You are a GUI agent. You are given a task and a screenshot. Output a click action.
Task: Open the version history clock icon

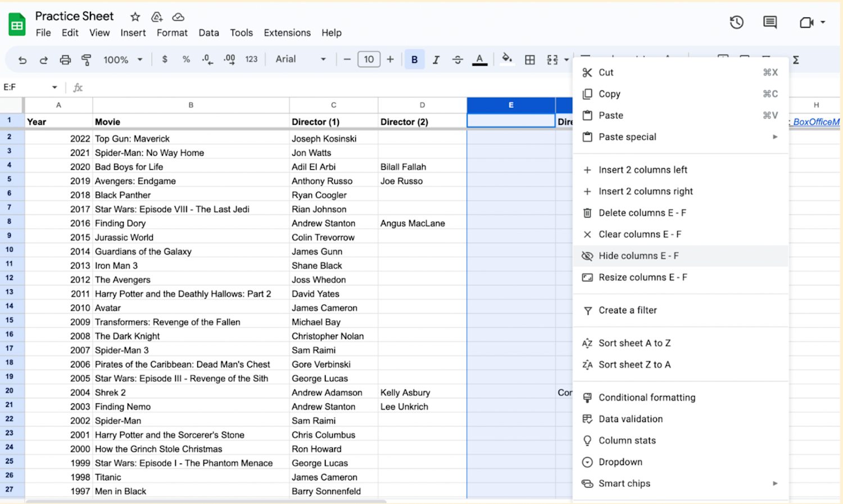(736, 22)
